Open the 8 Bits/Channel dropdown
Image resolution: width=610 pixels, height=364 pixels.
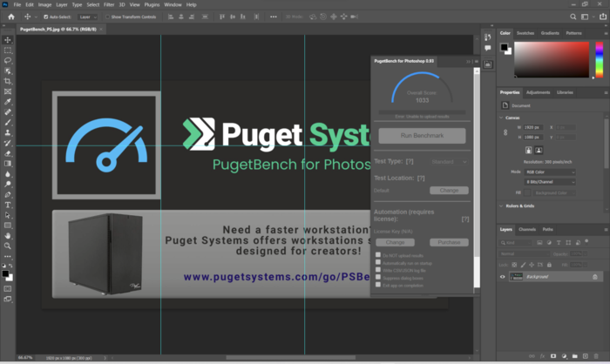[x=550, y=182]
